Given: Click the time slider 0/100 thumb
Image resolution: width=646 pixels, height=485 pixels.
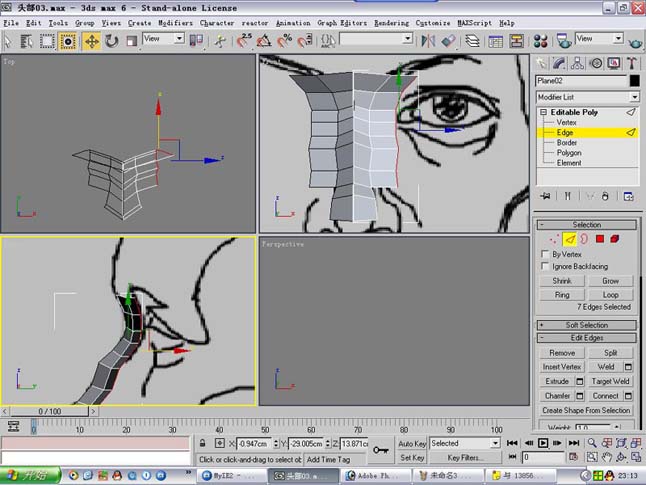Looking at the screenshot, I should click(x=49, y=411).
